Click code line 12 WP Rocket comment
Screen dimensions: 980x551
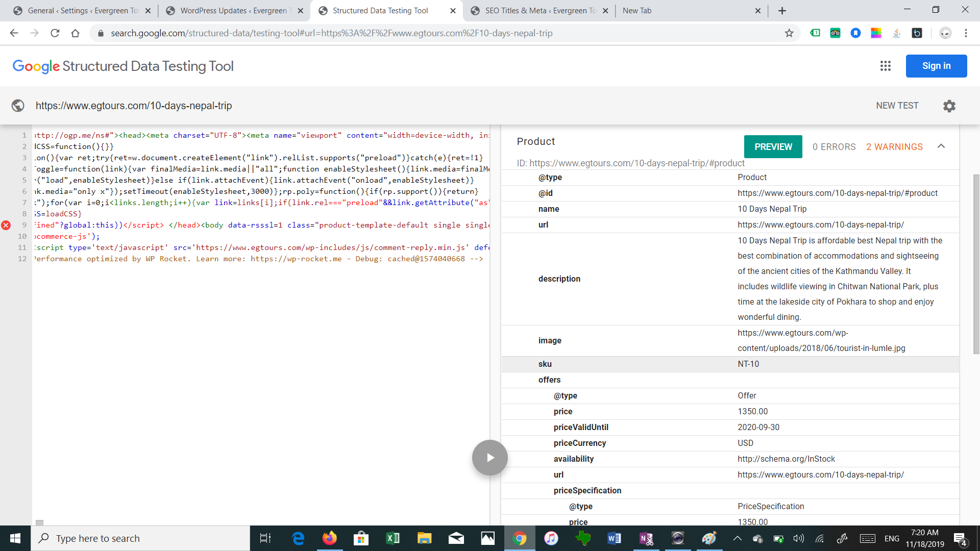pyautogui.click(x=258, y=259)
